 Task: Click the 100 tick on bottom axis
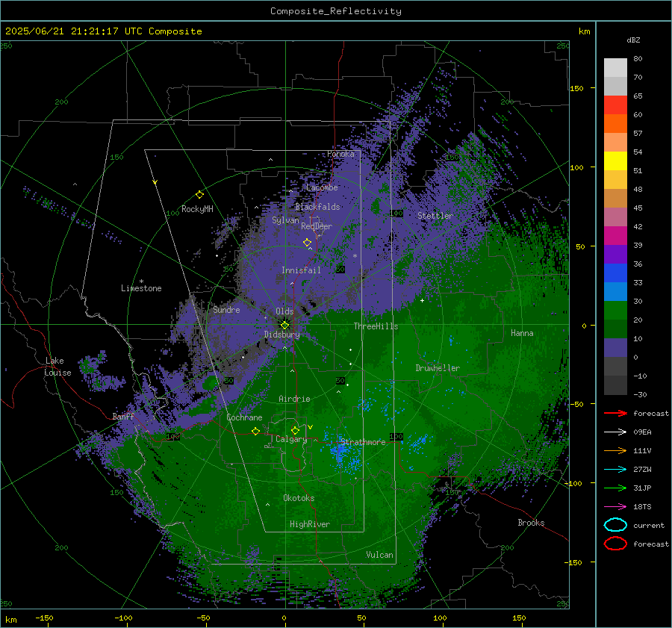point(440,618)
